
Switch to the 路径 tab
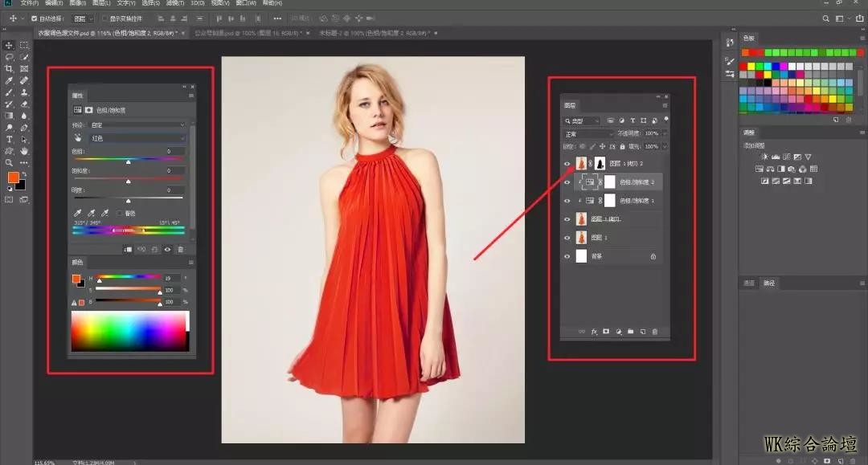(x=769, y=283)
